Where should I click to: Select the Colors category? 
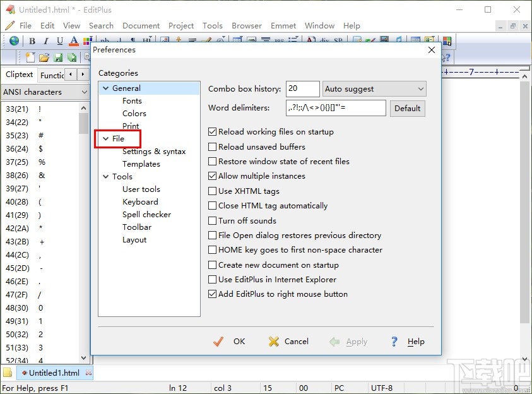pos(134,114)
